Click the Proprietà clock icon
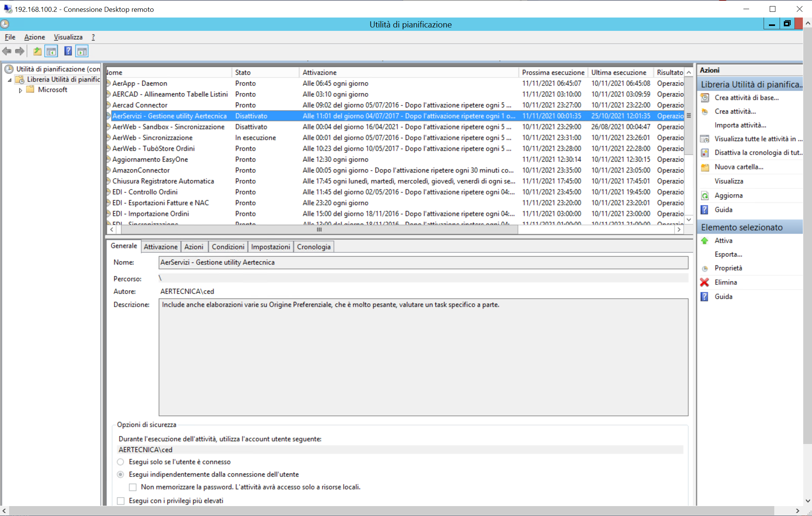 click(x=705, y=268)
